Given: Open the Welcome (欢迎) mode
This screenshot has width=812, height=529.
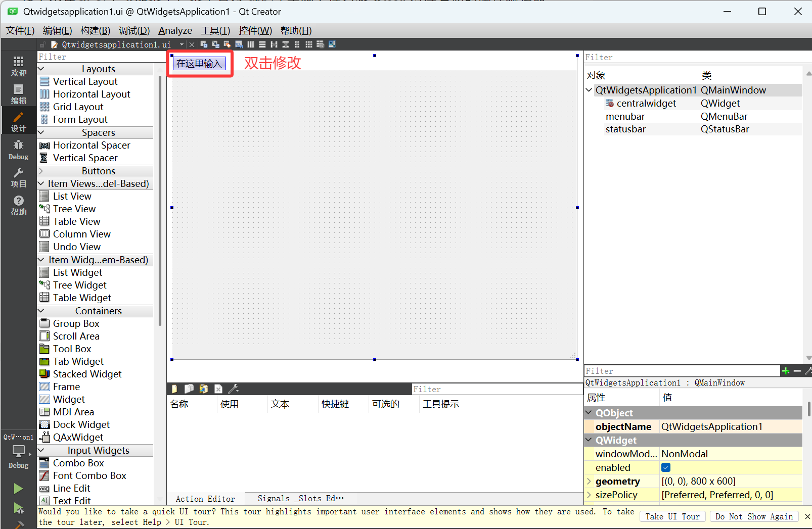Looking at the screenshot, I should [x=19, y=66].
